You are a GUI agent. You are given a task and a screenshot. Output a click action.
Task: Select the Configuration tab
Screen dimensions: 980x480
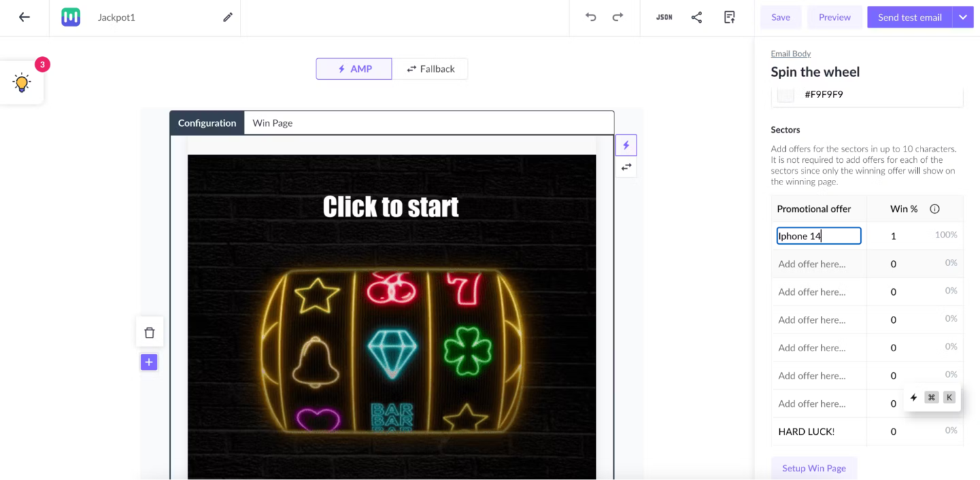point(206,123)
